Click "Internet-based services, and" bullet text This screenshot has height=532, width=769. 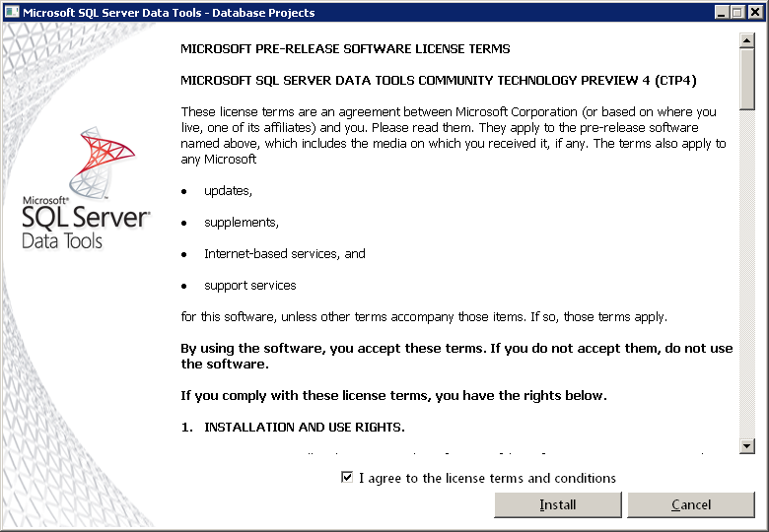click(x=285, y=254)
